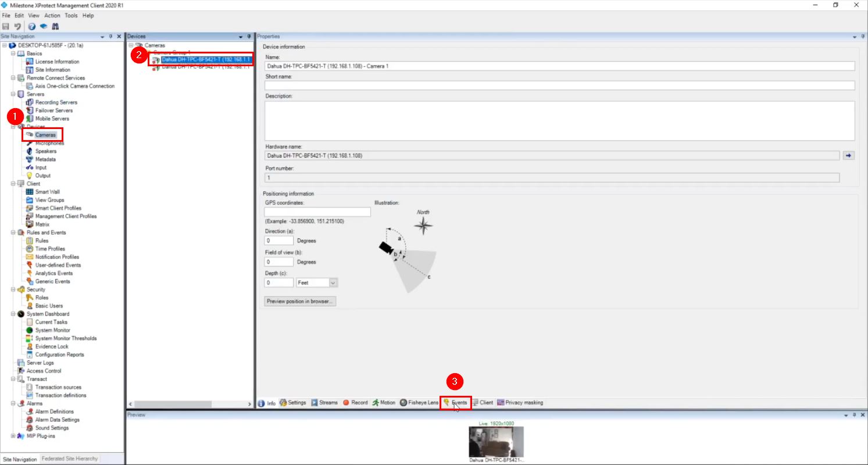Click the Preview position in browser button
The image size is (868, 465).
point(299,301)
